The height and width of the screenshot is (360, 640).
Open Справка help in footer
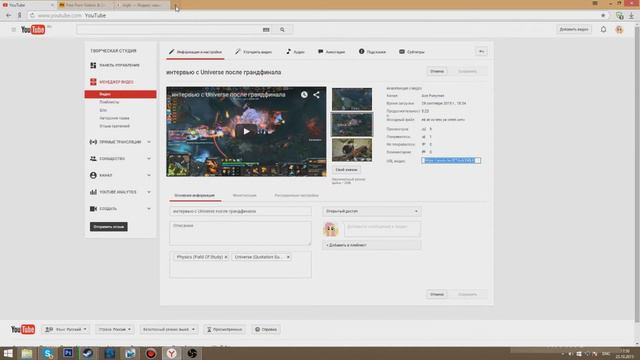point(266,329)
